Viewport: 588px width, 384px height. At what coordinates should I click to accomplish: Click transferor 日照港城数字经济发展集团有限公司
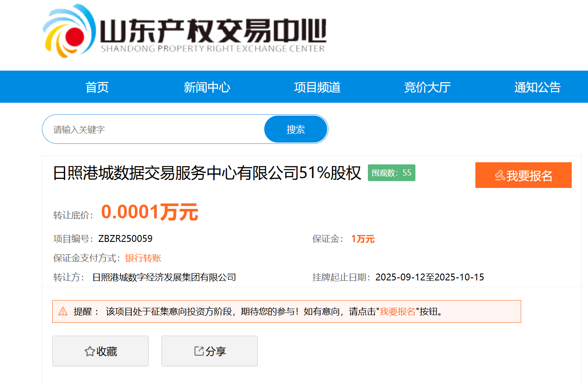coord(164,277)
